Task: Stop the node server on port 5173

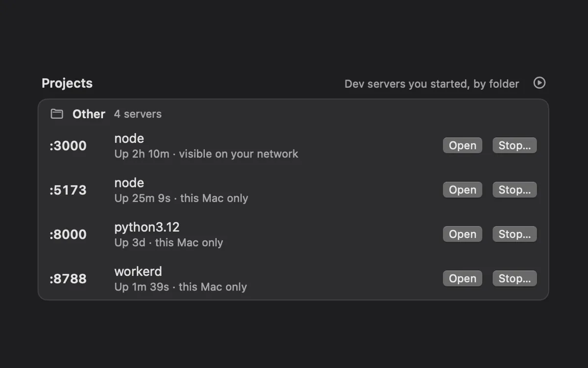Action: tap(514, 190)
